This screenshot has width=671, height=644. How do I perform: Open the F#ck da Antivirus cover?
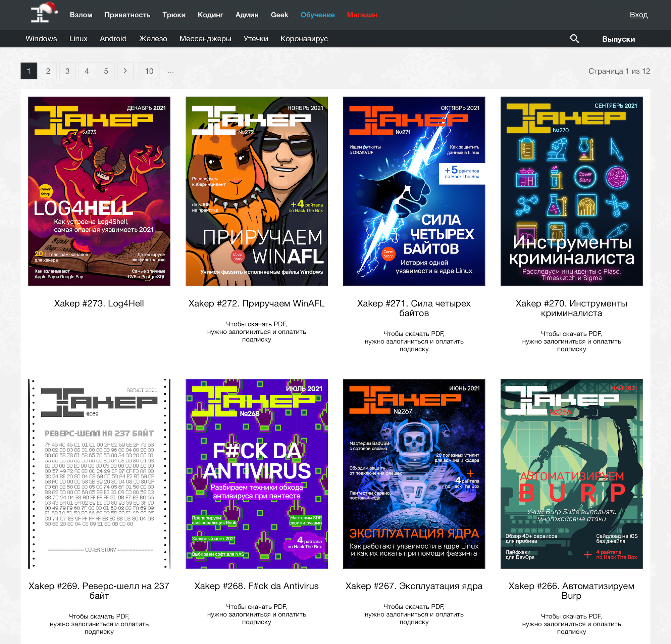[x=256, y=474]
